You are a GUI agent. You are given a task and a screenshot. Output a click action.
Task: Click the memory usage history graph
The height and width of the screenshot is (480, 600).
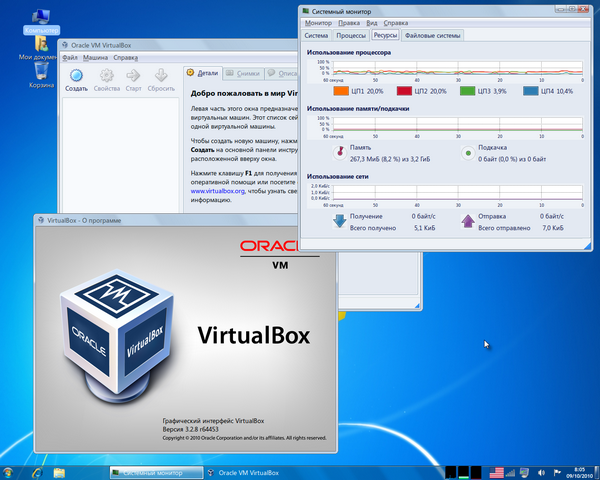click(x=458, y=124)
